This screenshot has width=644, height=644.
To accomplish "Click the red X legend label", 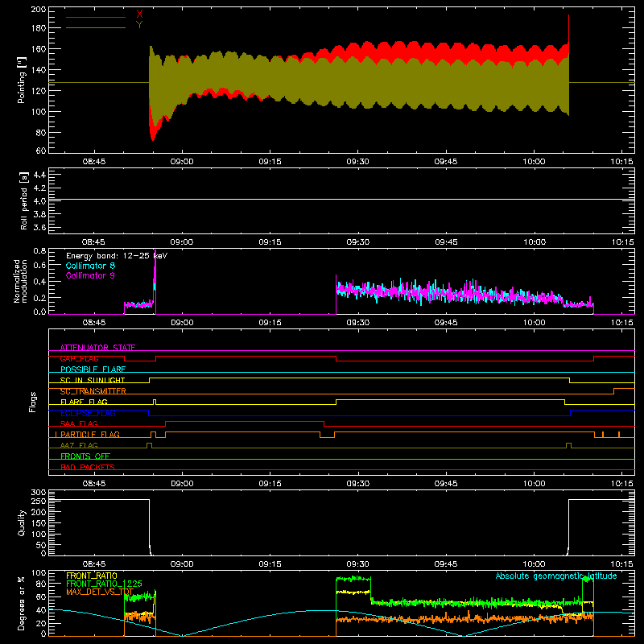I will click(x=139, y=14).
